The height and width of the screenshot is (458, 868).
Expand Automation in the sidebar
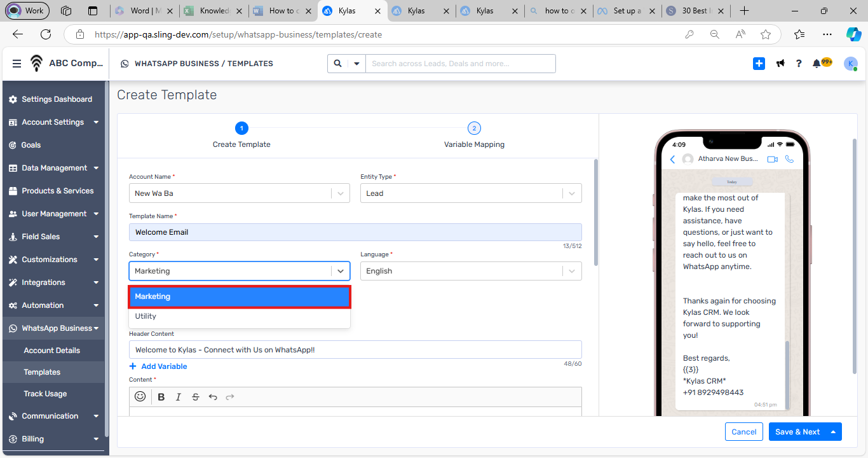coord(55,305)
